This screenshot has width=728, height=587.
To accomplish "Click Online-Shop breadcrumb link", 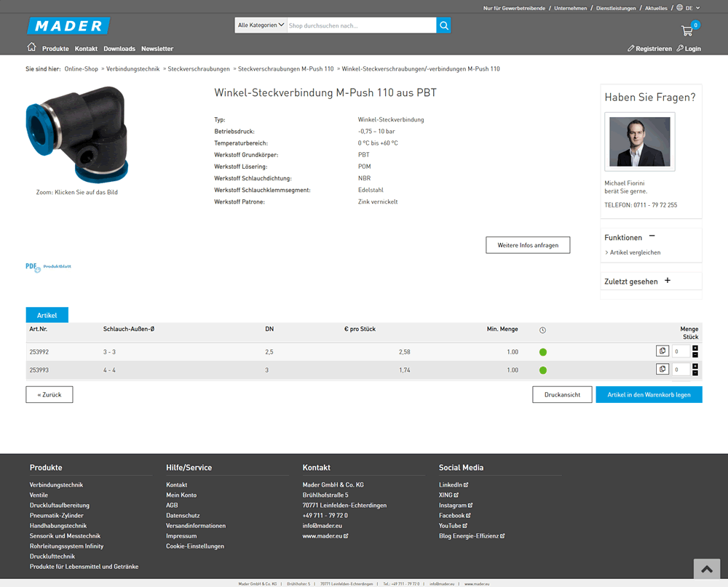I will tap(82, 68).
